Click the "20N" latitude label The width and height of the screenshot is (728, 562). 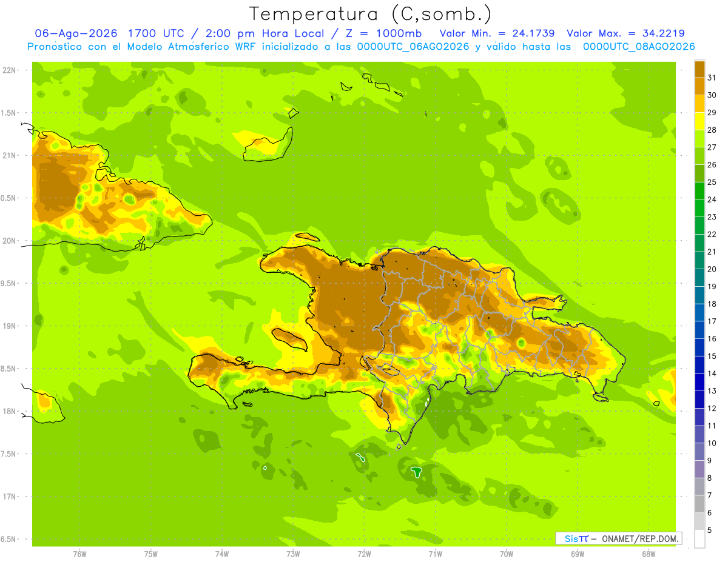click(8, 241)
